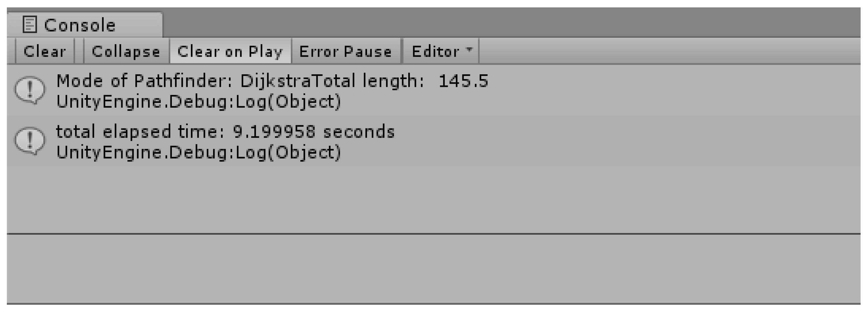Select the total elapsed time log entry
The height and width of the screenshot is (313, 868).
pos(225,132)
